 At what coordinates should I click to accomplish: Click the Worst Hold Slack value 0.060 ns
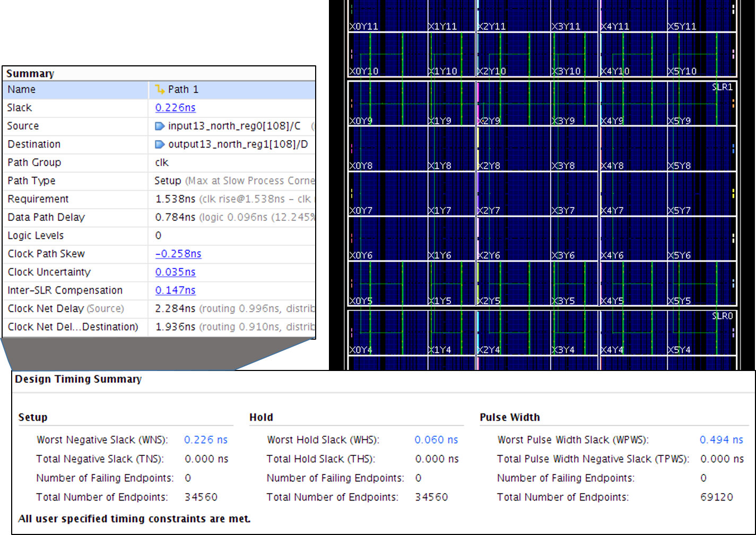point(436,439)
